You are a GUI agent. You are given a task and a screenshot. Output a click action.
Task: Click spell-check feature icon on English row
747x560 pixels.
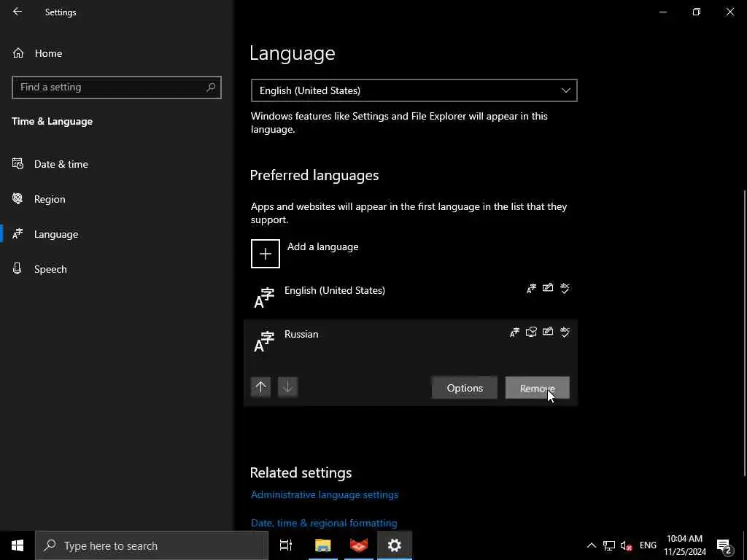tap(565, 288)
